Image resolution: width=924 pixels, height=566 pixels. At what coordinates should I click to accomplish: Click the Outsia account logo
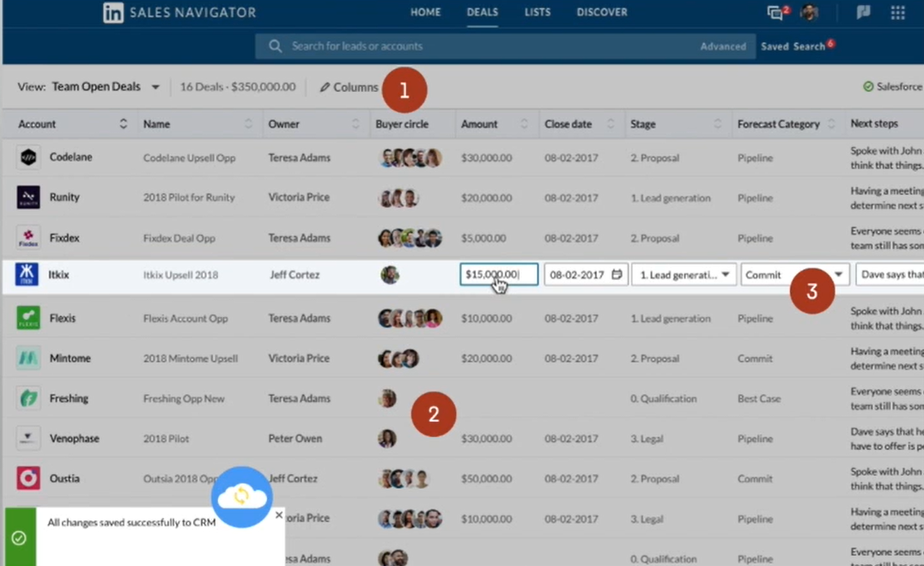click(27, 478)
